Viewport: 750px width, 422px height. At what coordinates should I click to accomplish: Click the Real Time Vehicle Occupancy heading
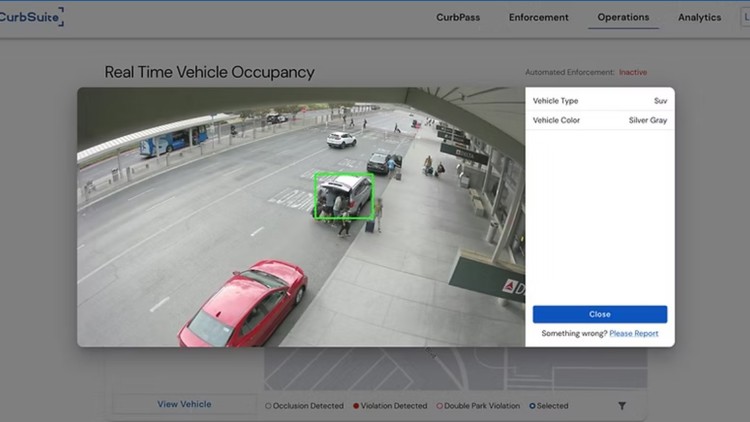(x=210, y=72)
